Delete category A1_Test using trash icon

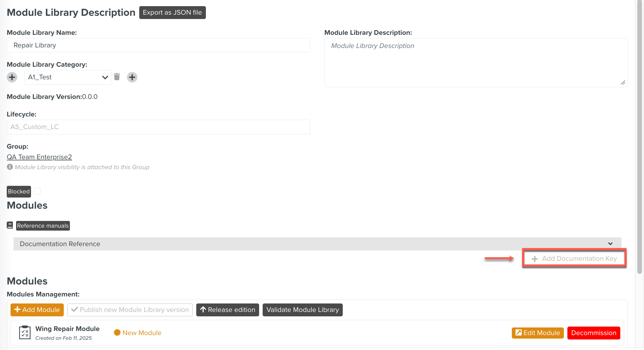point(117,77)
